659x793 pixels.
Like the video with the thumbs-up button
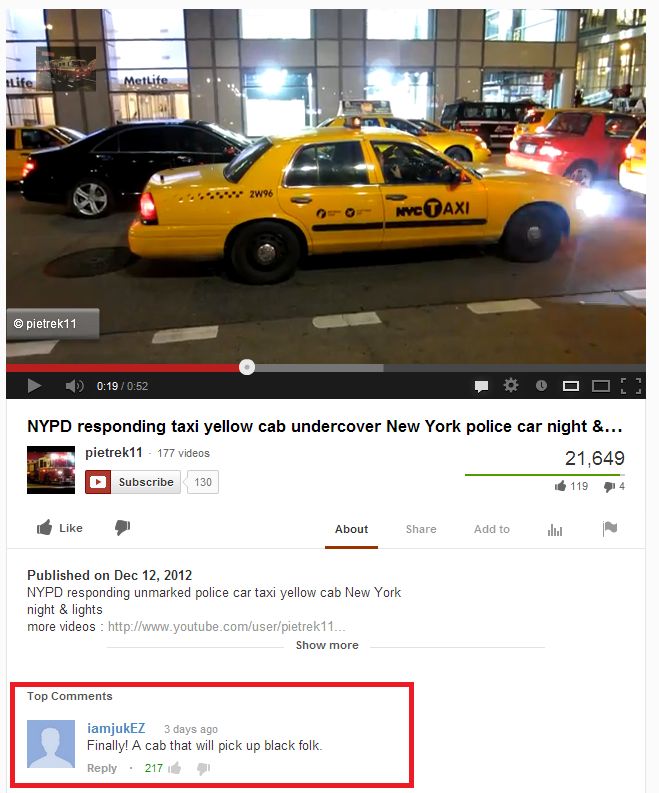pos(60,527)
